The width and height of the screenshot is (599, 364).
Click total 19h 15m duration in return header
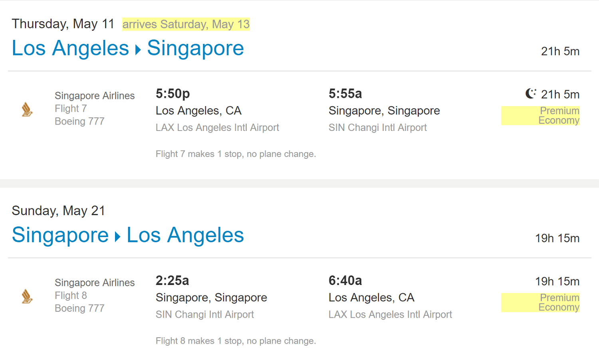point(557,238)
